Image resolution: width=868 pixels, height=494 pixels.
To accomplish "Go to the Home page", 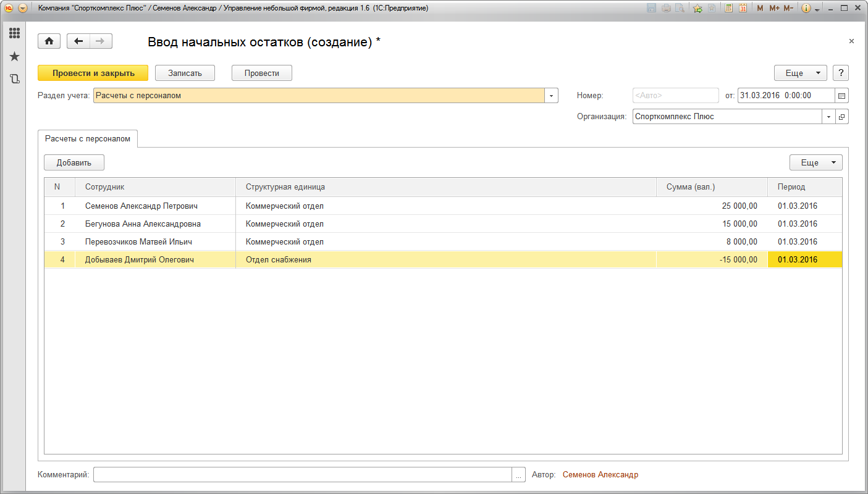I will [49, 41].
